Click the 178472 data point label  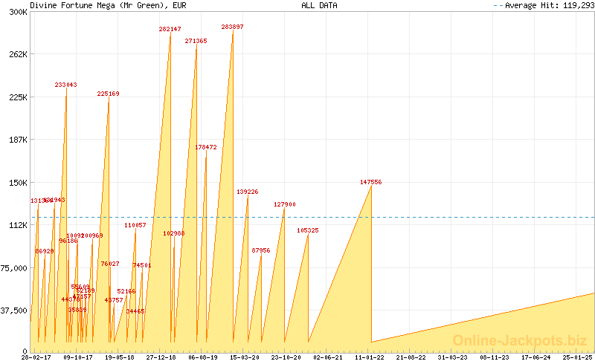(x=205, y=147)
